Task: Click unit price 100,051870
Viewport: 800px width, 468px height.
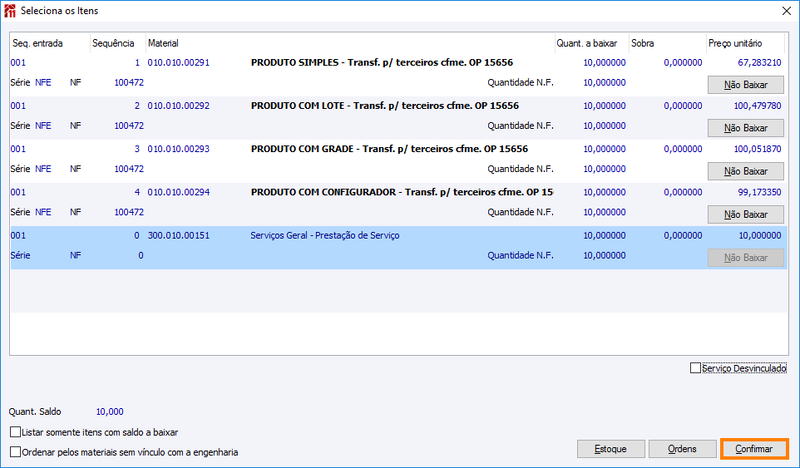Action: pyautogui.click(x=757, y=149)
